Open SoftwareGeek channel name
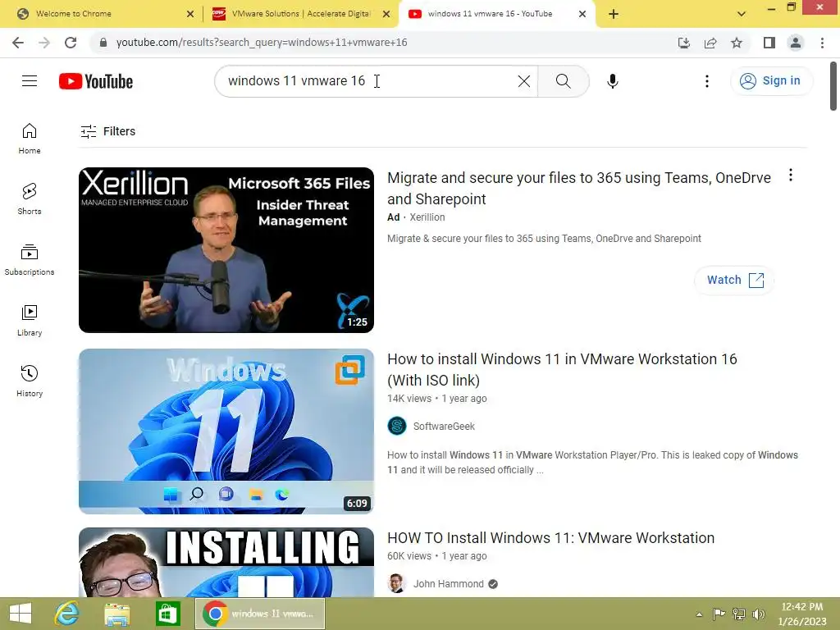Viewport: 840px width, 630px height. tap(444, 427)
